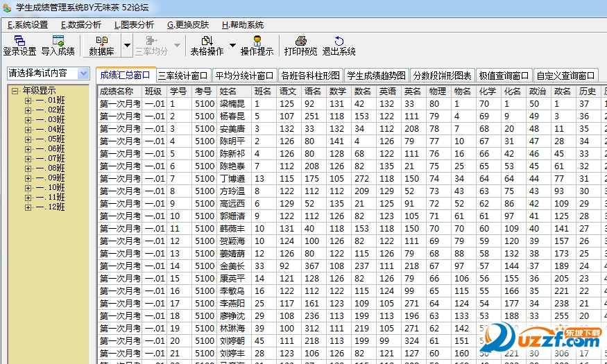Screen dimensions: 607x364
Task: Open 打印预览 print preview
Action: coord(300,46)
